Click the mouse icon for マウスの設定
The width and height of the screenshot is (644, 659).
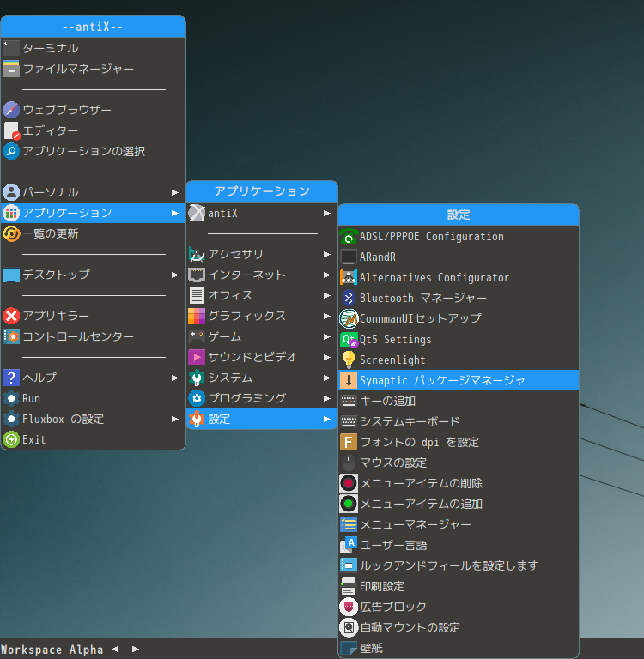coord(349,463)
